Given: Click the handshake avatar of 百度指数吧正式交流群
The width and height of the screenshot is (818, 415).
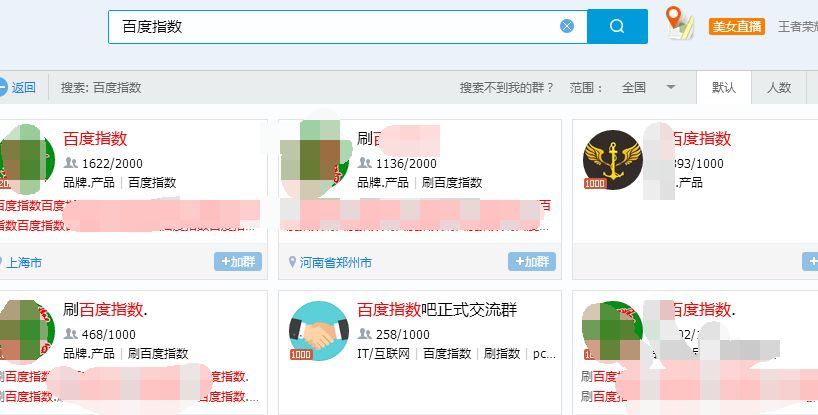Looking at the screenshot, I should 319,331.
